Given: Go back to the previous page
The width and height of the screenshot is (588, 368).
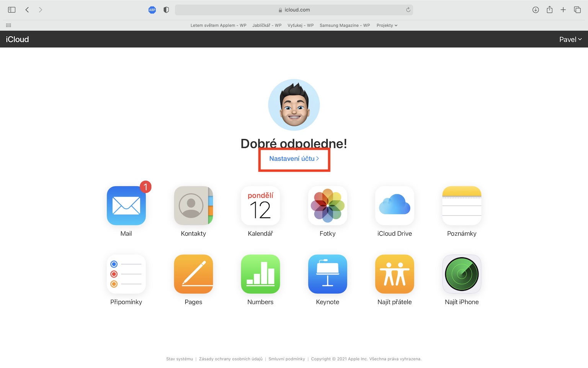Looking at the screenshot, I should 27,10.
